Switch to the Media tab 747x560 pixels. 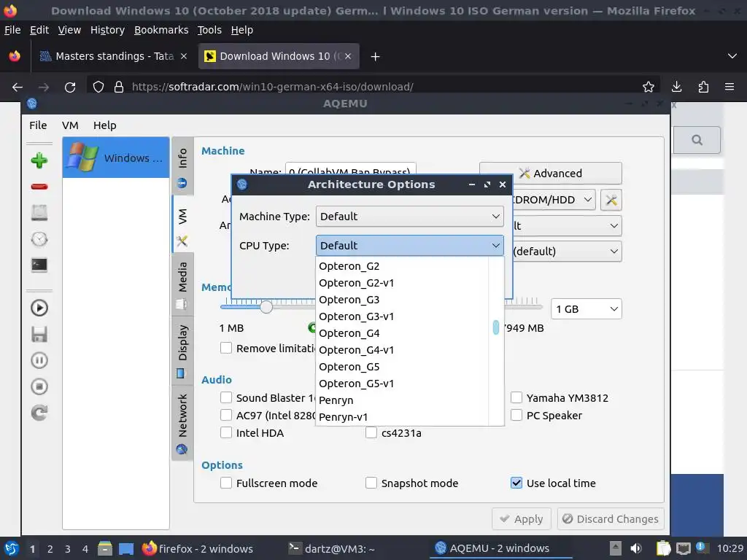click(182, 284)
